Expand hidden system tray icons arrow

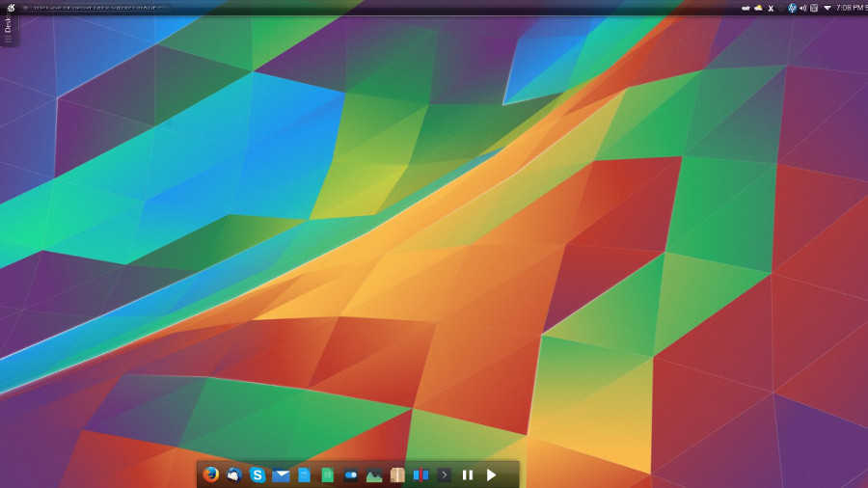tap(827, 8)
